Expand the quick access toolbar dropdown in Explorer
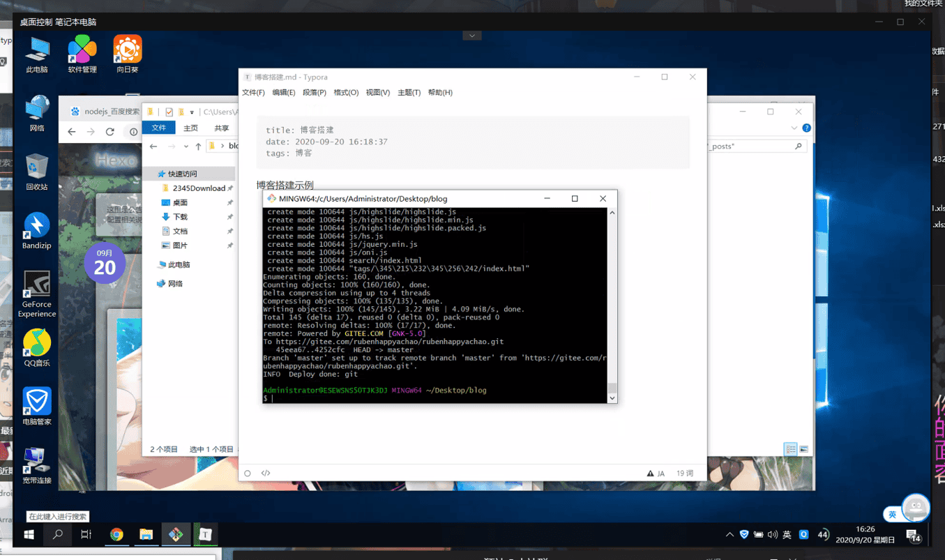 tap(192, 112)
